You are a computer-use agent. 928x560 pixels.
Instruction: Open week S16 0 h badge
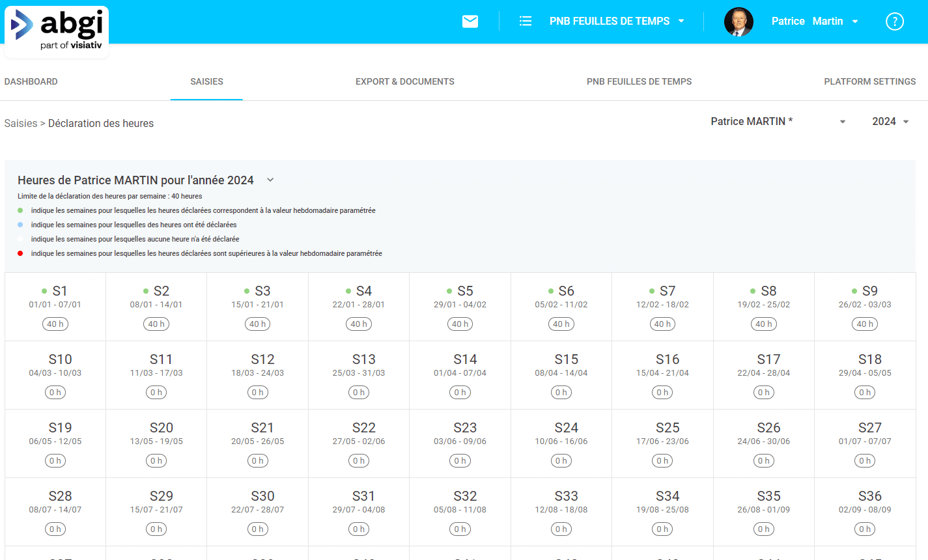point(662,393)
